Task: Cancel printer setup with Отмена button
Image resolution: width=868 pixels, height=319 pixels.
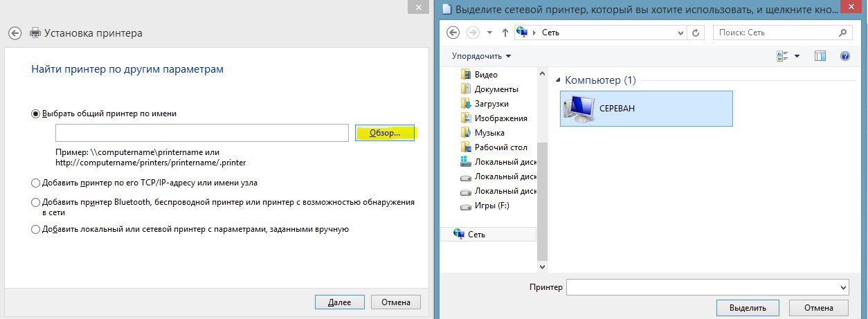Action: click(x=396, y=302)
